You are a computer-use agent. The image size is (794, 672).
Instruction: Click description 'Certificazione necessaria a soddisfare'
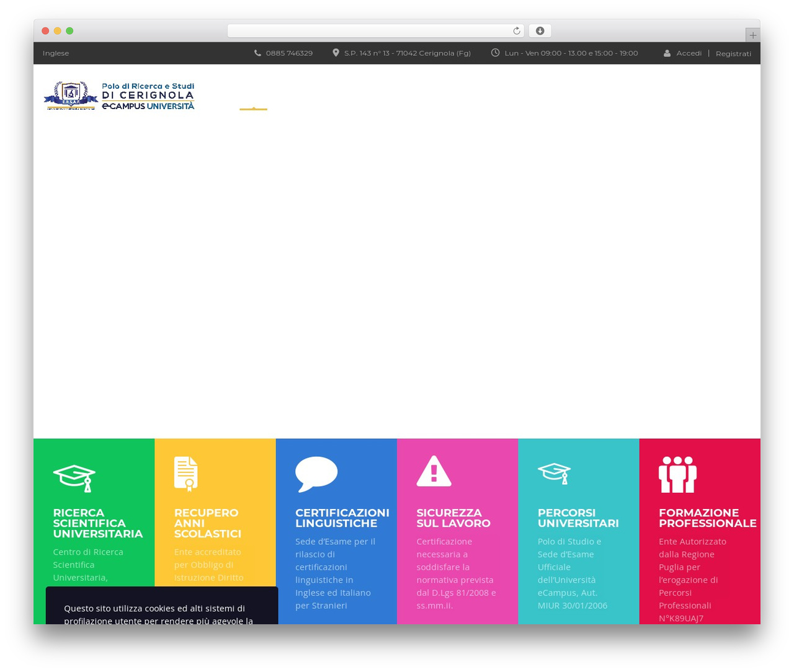tap(457, 573)
